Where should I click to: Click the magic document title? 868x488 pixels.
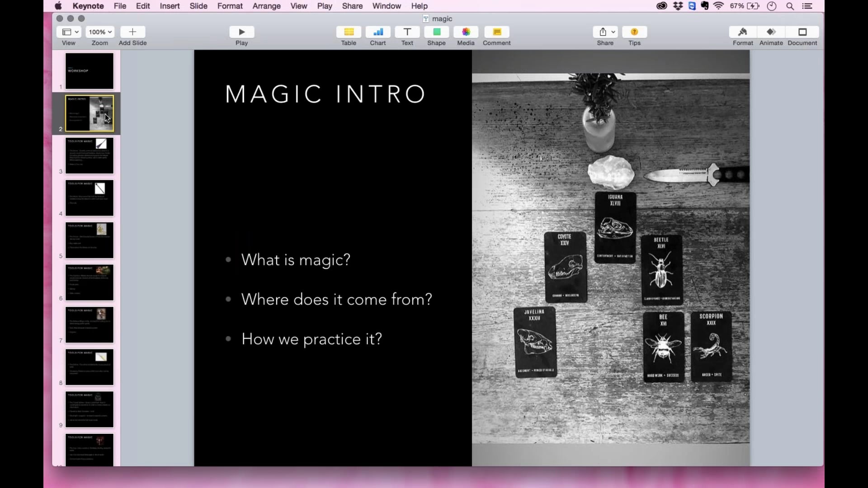coord(442,19)
